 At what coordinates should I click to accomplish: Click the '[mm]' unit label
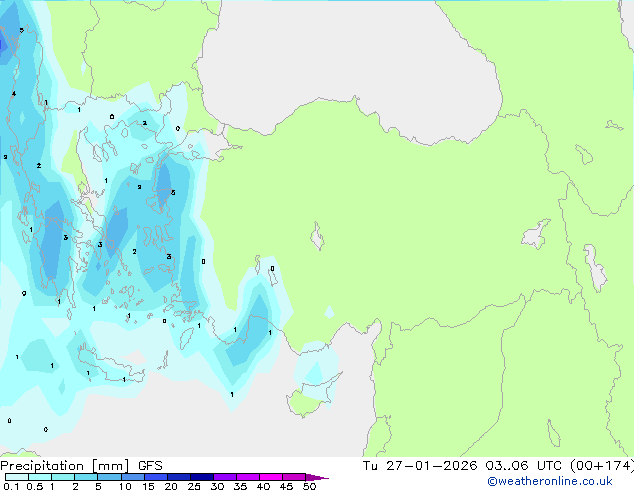(111, 466)
